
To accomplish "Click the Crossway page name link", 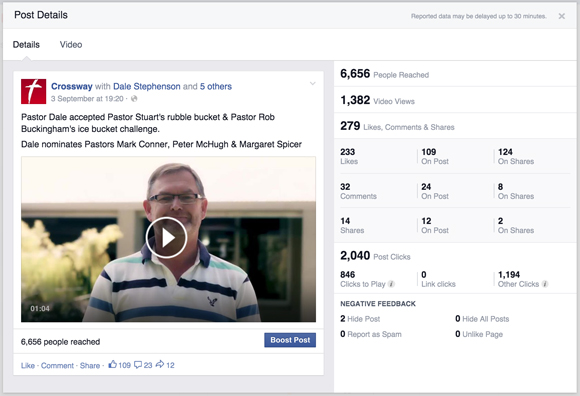I will tap(72, 87).
